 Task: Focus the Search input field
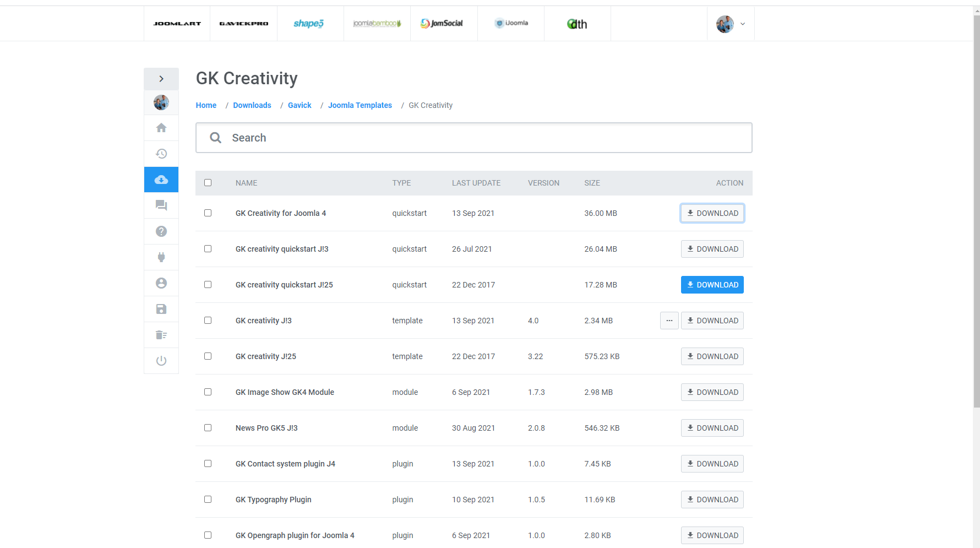[x=474, y=138]
